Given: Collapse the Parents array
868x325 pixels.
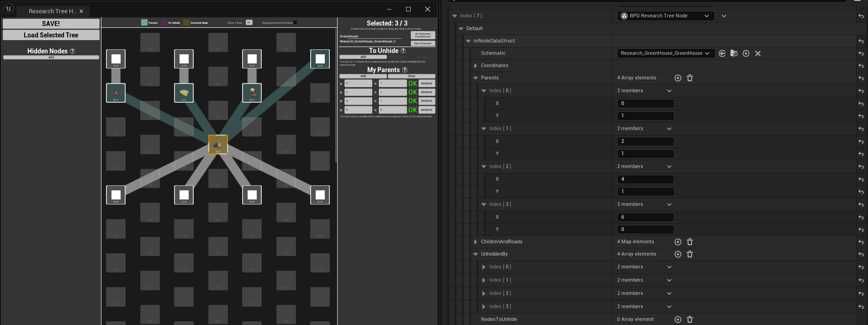Looking at the screenshot, I should click(x=476, y=78).
